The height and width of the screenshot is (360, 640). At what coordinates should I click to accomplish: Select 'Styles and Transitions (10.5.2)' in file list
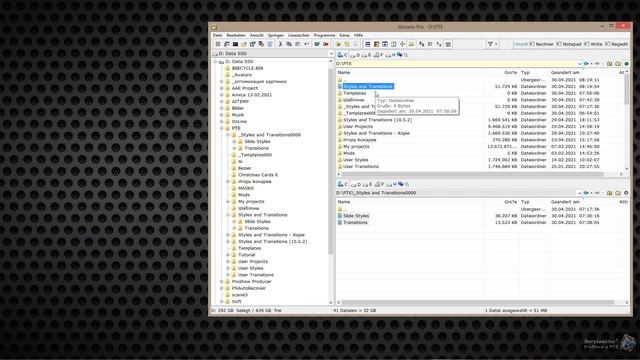378,120
